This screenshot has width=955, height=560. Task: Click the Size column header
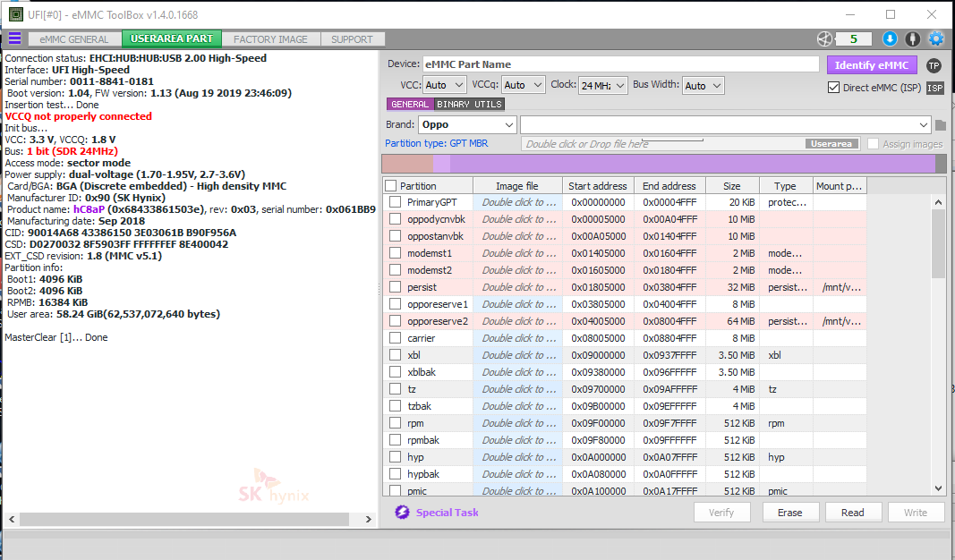732,186
